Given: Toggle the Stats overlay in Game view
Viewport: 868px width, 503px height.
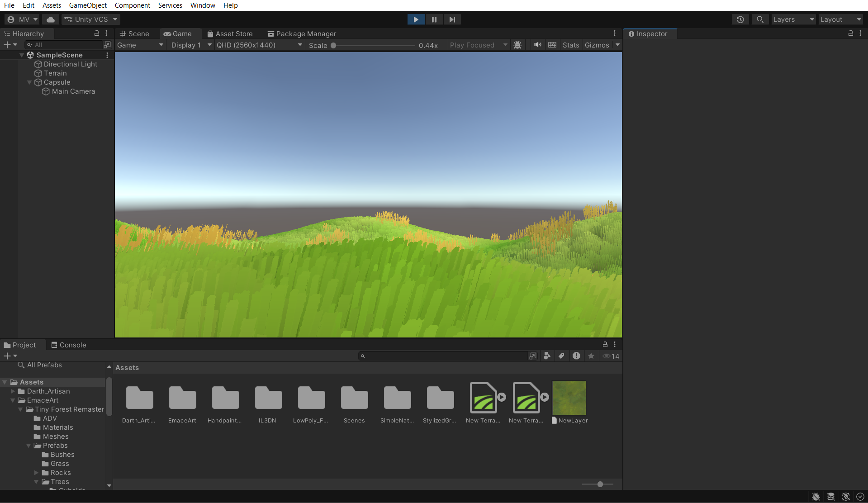Looking at the screenshot, I should pos(570,45).
